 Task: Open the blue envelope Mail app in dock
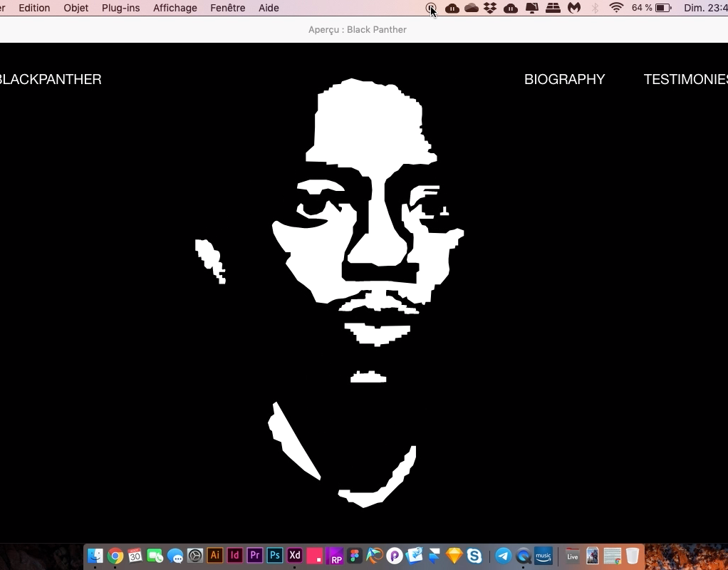coord(415,556)
